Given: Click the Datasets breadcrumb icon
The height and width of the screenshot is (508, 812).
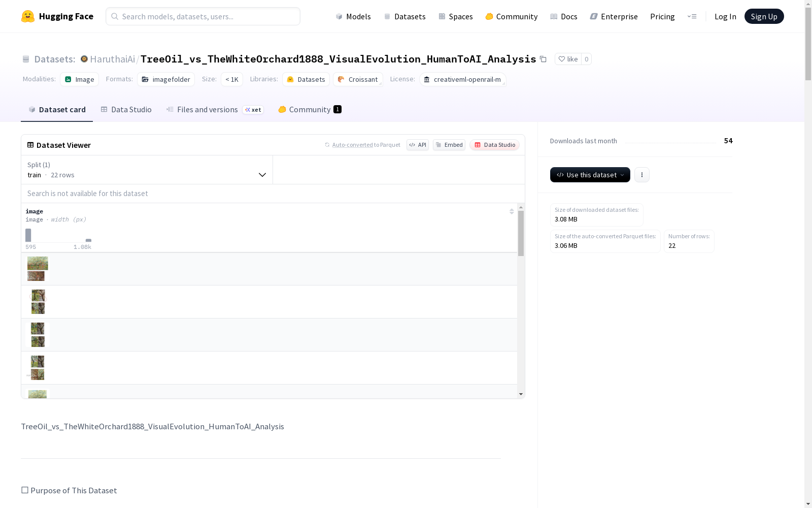Looking at the screenshot, I should click(26, 59).
